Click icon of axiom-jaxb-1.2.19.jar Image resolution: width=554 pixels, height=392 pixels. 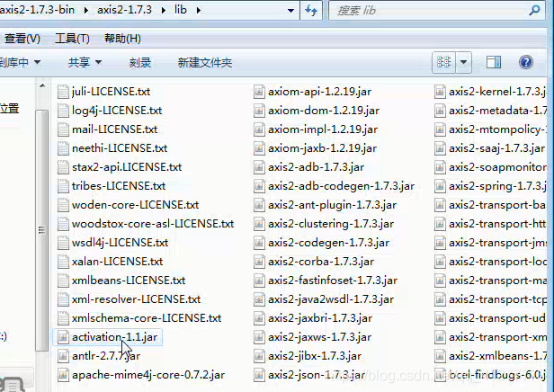click(259, 148)
